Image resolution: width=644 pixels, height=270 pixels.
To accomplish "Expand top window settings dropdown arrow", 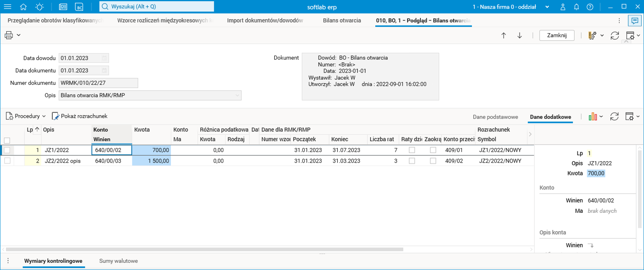I will [638, 36].
